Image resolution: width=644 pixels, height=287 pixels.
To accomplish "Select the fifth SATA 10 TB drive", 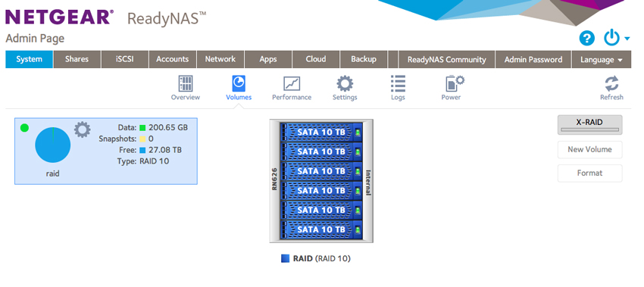I will point(321,210).
